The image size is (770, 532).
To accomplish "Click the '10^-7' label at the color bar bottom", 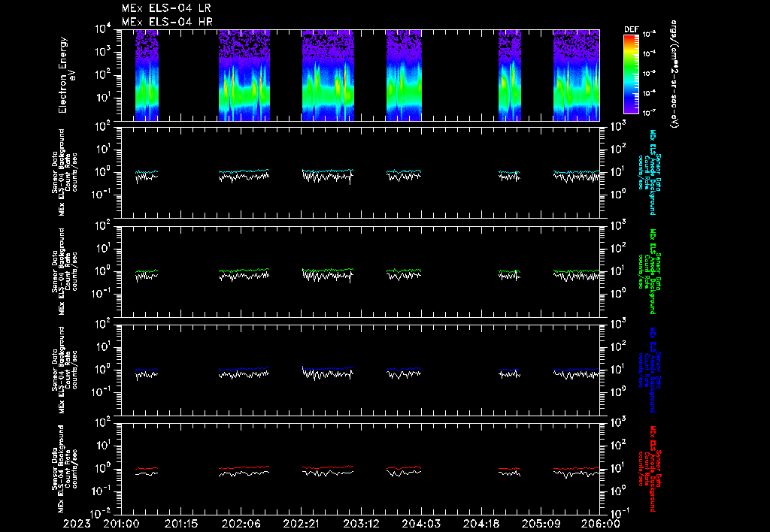I will (649, 113).
